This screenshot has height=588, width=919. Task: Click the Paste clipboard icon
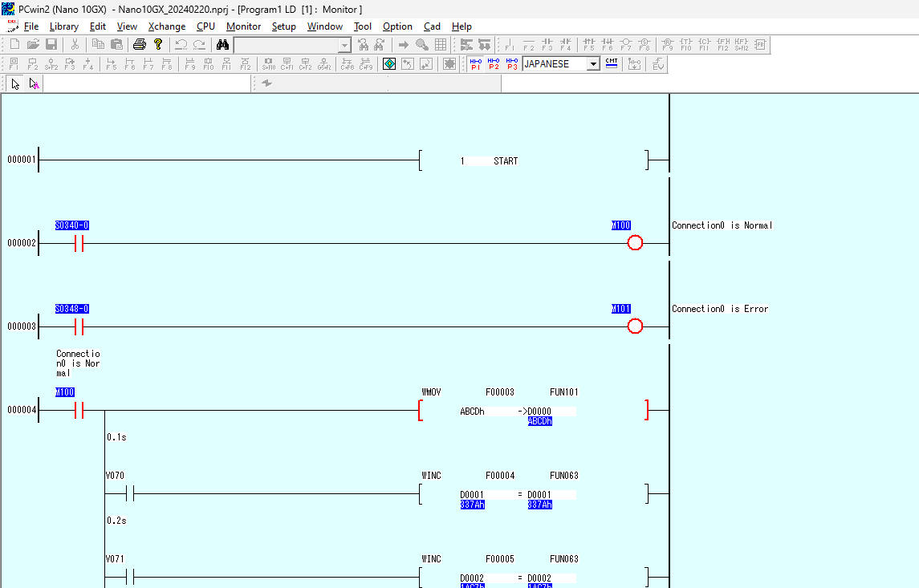point(116,44)
